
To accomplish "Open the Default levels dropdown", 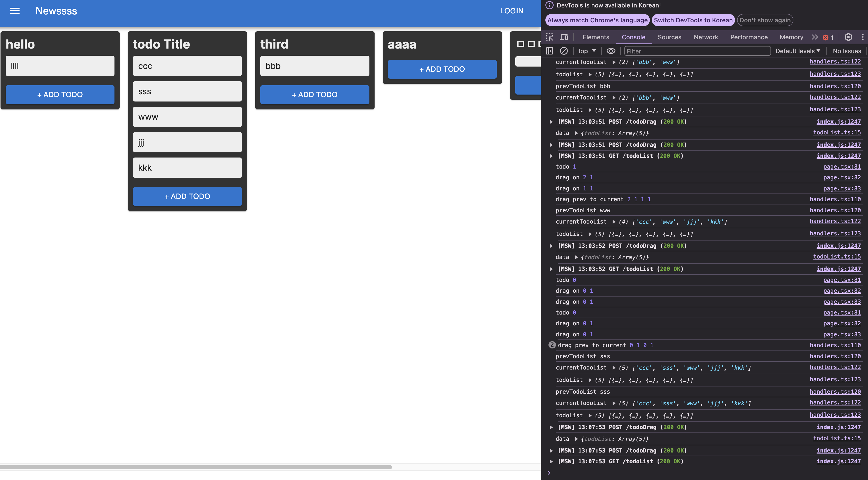I will pyautogui.click(x=798, y=51).
